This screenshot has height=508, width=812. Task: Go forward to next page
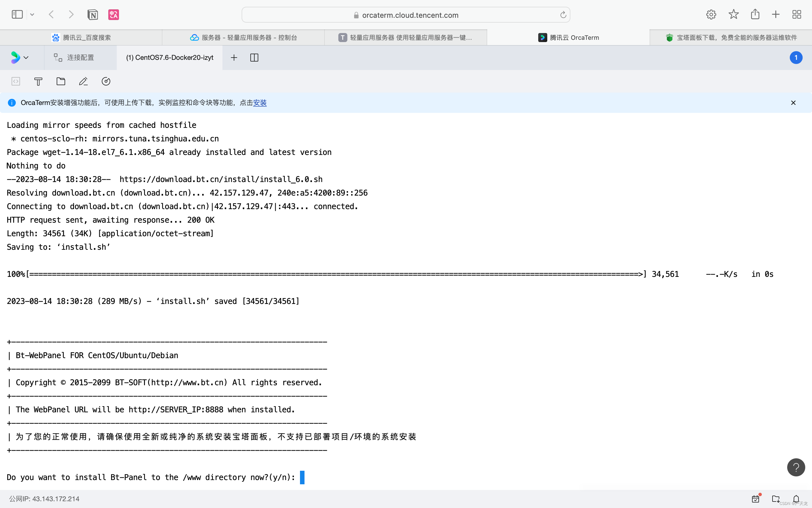(x=71, y=14)
